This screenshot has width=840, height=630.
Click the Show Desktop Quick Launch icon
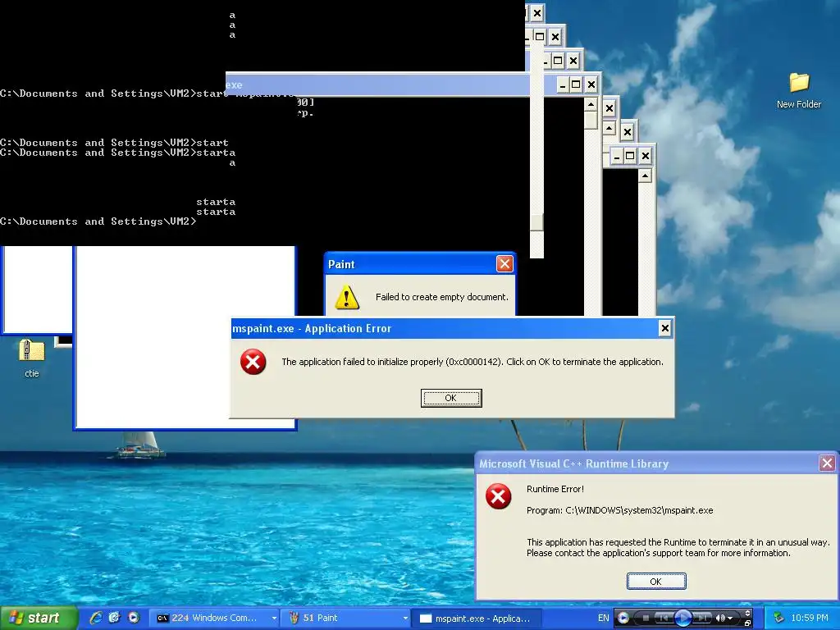[x=115, y=618]
